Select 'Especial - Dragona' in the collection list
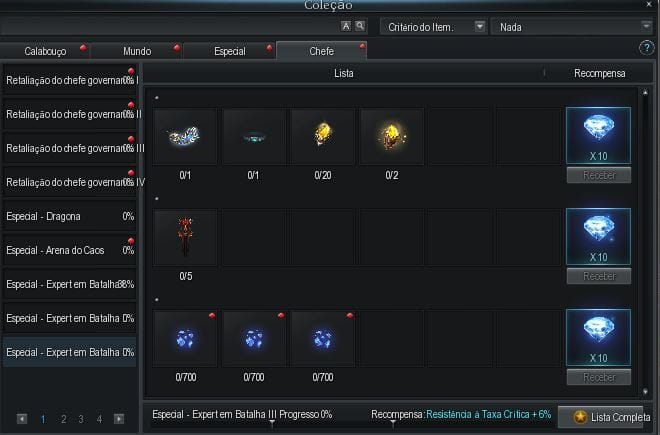This screenshot has width=660, height=435. tap(69, 216)
